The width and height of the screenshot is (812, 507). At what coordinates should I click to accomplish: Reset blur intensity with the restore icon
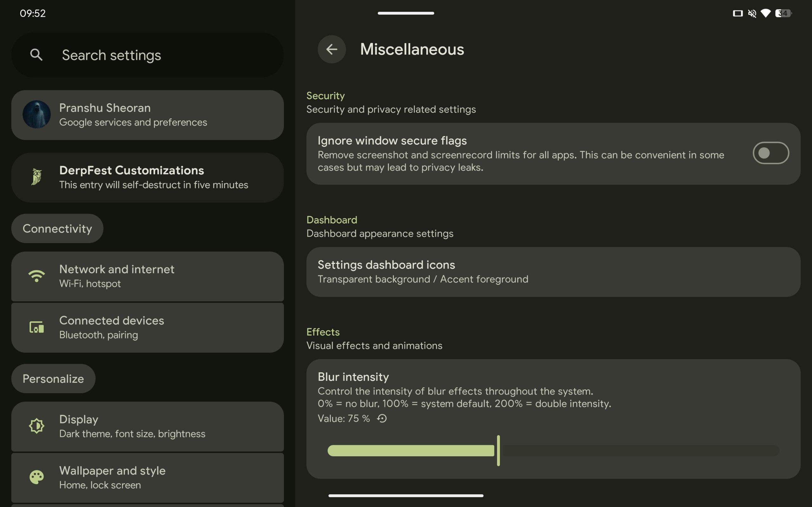click(x=382, y=419)
